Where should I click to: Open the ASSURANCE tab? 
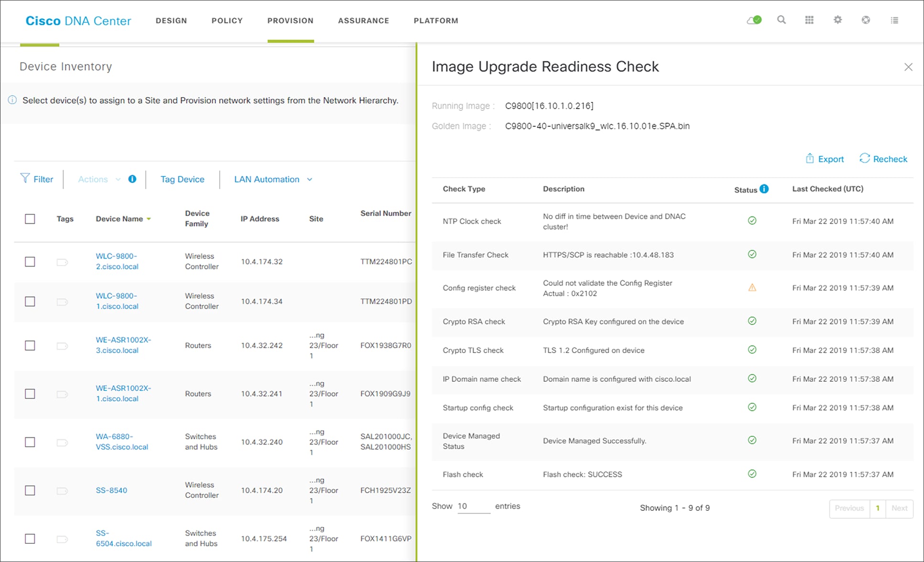[x=363, y=21]
